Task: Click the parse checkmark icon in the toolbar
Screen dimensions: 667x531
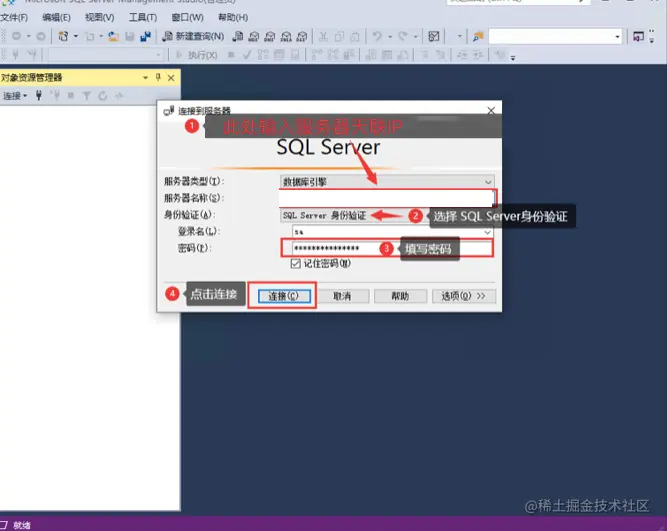Action: point(247,55)
